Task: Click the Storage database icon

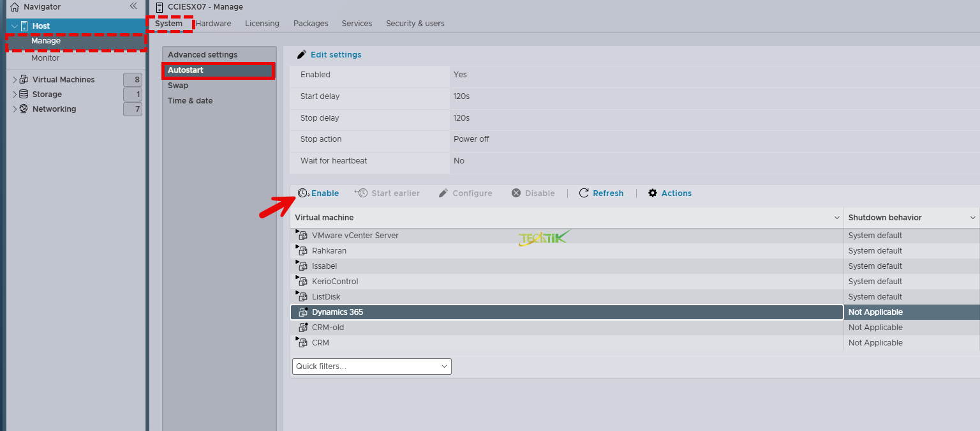Action: point(24,95)
